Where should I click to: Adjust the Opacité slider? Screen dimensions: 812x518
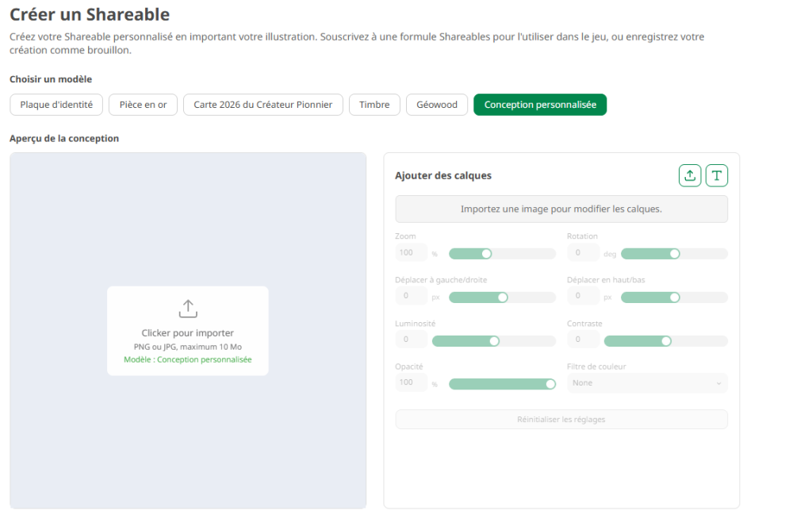click(502, 384)
